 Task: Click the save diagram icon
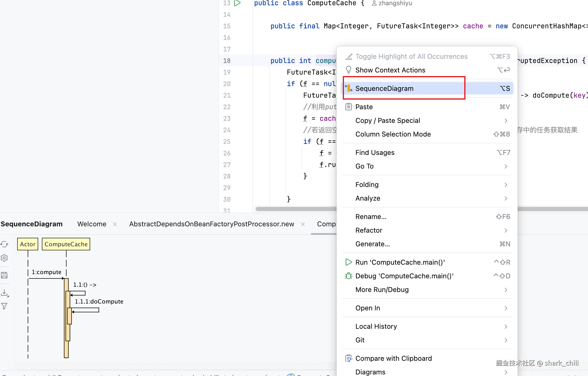point(4,275)
